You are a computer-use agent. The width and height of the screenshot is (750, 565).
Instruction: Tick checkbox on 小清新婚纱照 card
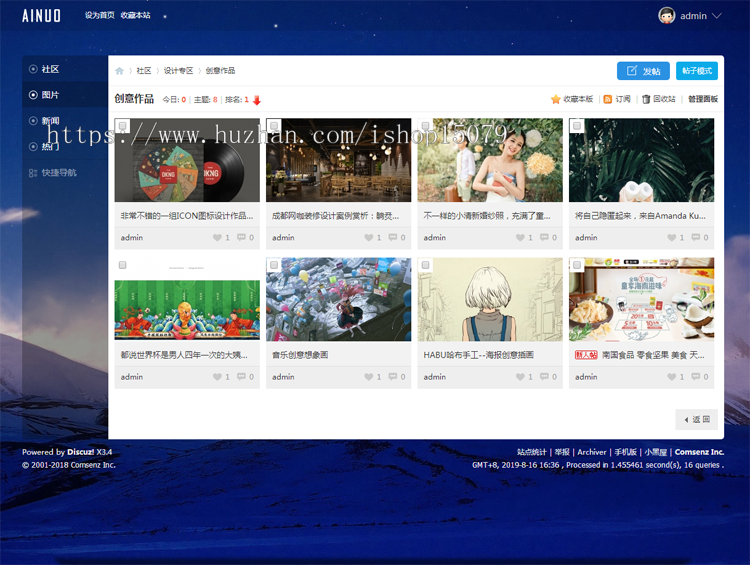(426, 126)
